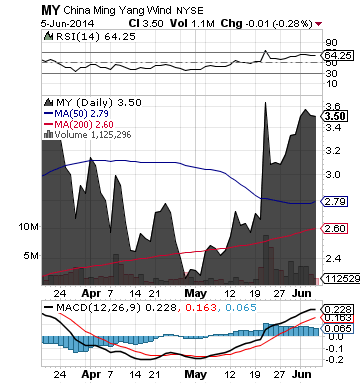
Task: Click the blue line marker beside MA(50)
Action: (48, 114)
